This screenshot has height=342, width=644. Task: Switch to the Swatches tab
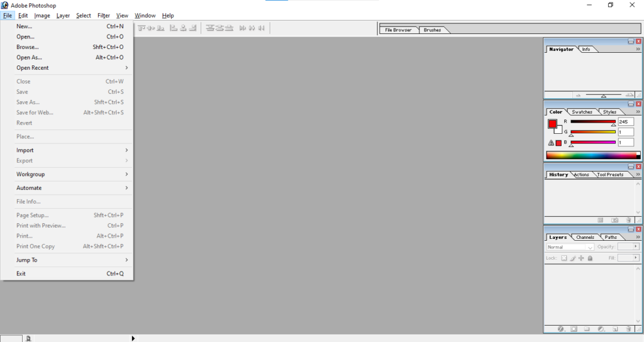[582, 112]
